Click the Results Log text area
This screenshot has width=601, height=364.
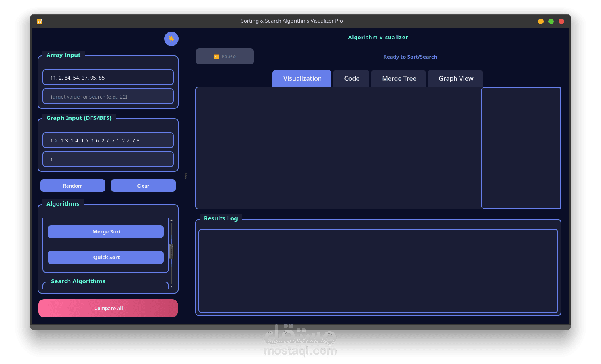tap(378, 271)
